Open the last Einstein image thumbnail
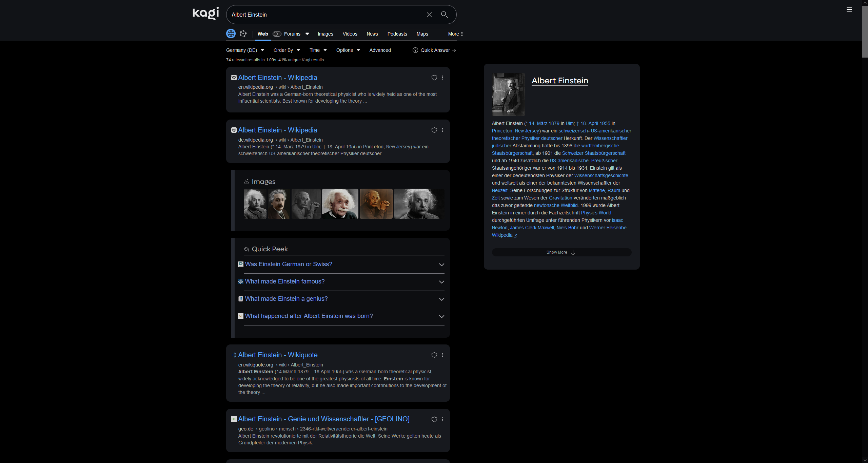 pos(419,204)
